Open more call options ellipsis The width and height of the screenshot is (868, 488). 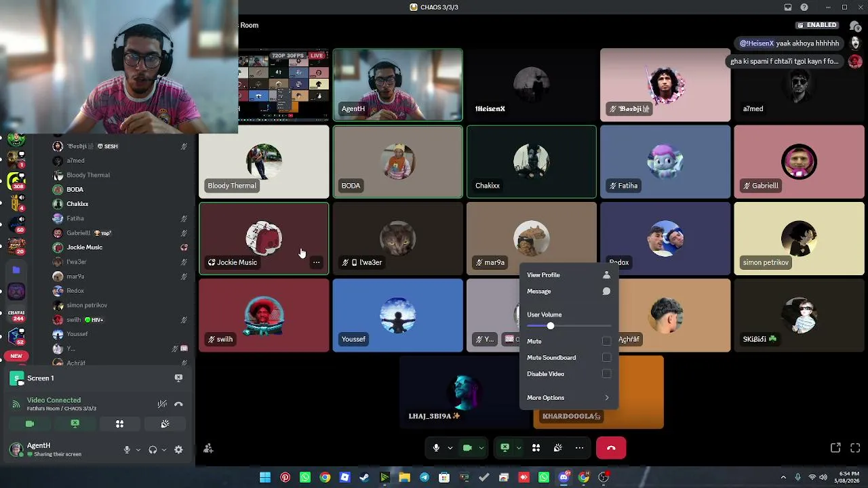(579, 448)
